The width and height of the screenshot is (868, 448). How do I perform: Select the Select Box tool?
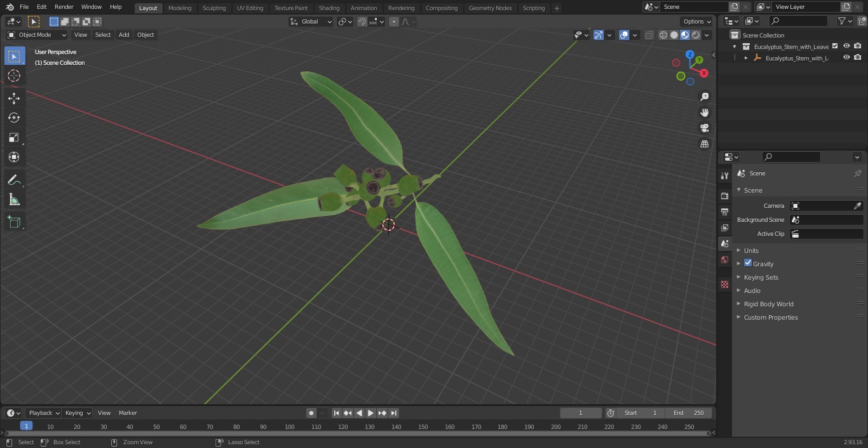pos(14,56)
